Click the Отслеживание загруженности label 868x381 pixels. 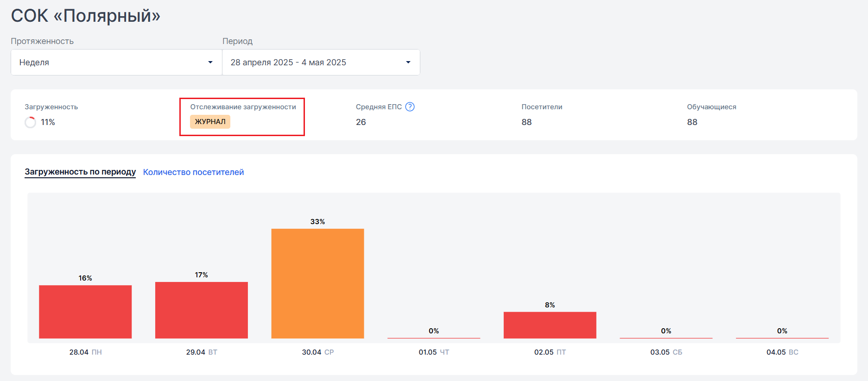click(x=243, y=107)
